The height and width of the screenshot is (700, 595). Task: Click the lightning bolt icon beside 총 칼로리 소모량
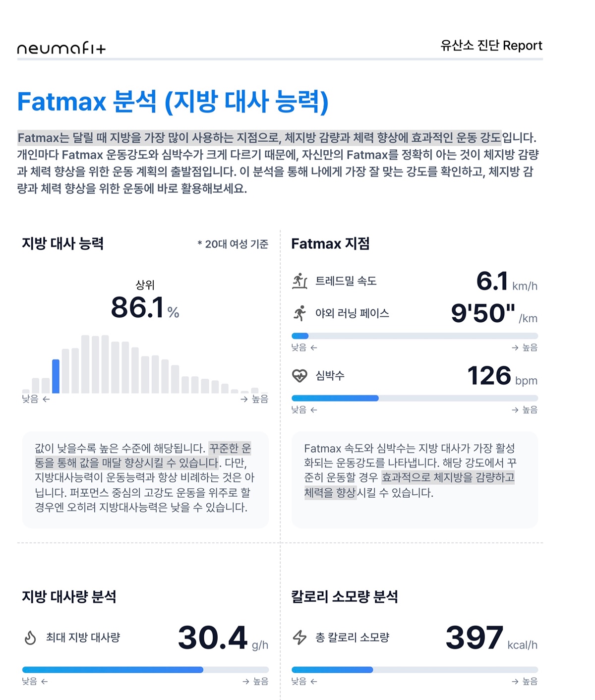point(299,638)
